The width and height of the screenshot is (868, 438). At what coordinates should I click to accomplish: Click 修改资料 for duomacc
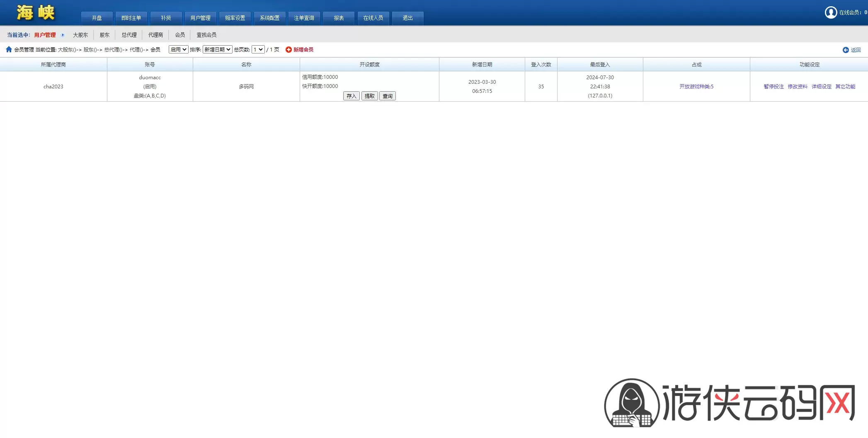(798, 87)
